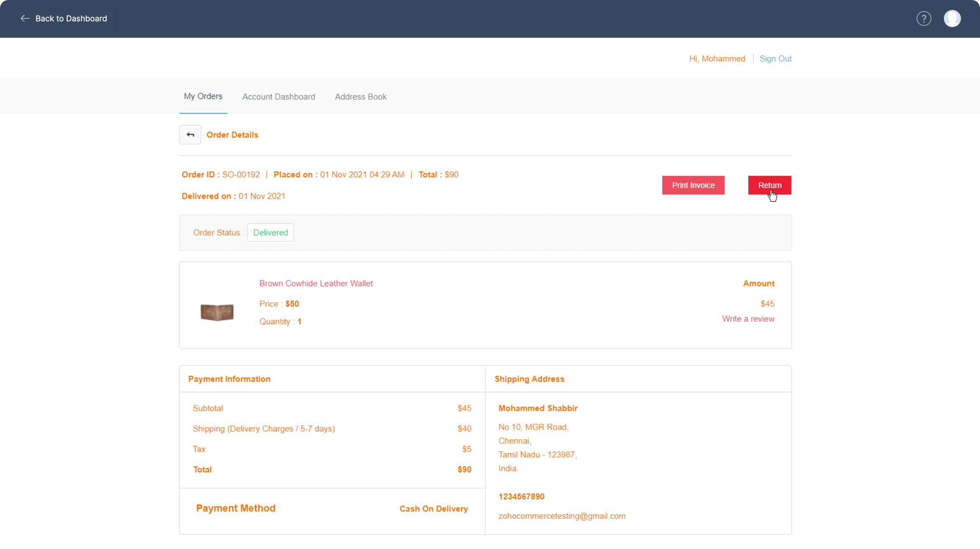Screen dimensions: 980x549
Task: Click the Cash On Delivery payment method
Action: [x=433, y=509]
